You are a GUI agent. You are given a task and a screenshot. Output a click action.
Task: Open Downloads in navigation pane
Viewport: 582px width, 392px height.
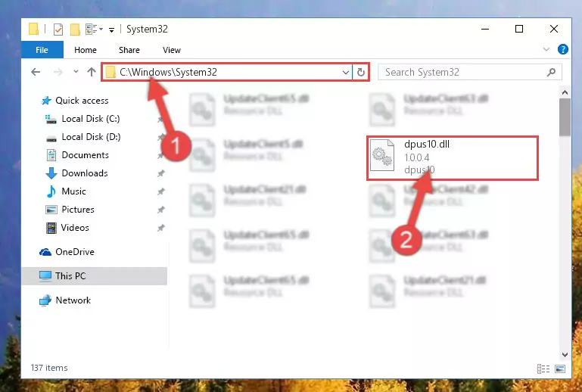click(85, 173)
